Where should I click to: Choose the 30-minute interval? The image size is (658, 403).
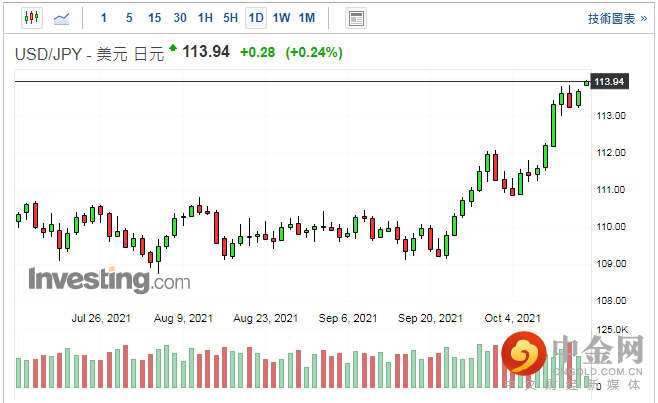(x=180, y=18)
